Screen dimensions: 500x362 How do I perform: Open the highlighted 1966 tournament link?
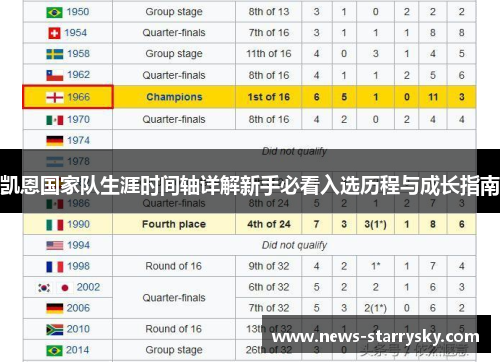78,97
